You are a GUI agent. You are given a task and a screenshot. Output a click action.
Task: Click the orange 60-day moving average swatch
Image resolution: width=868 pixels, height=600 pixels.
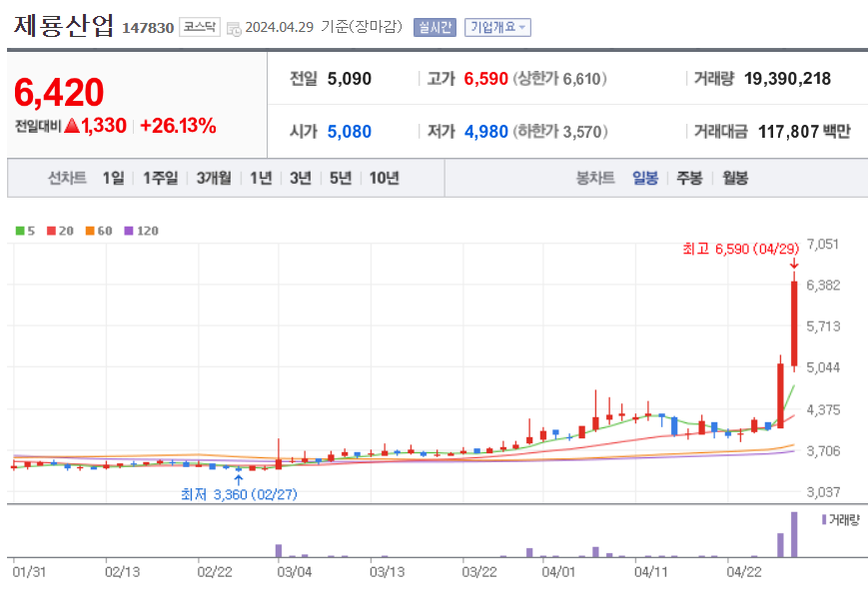(x=90, y=231)
